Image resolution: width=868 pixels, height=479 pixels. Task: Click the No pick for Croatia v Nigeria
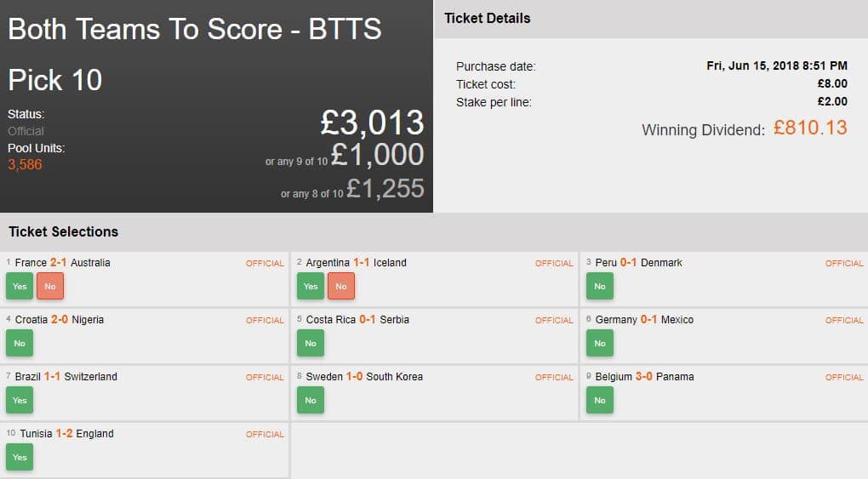[20, 344]
